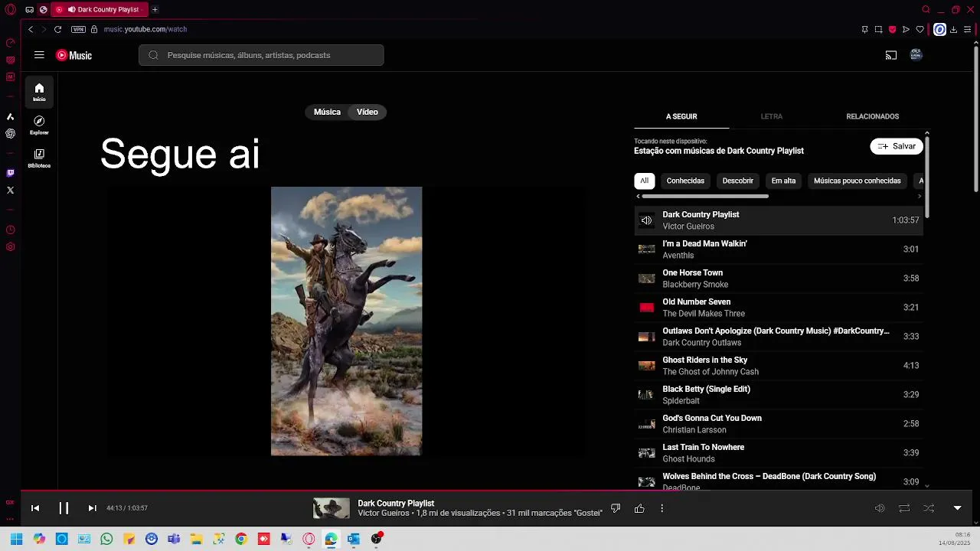The image size is (980, 551).
Task: Click the volume speaker icon in player bar
Action: tap(880, 508)
